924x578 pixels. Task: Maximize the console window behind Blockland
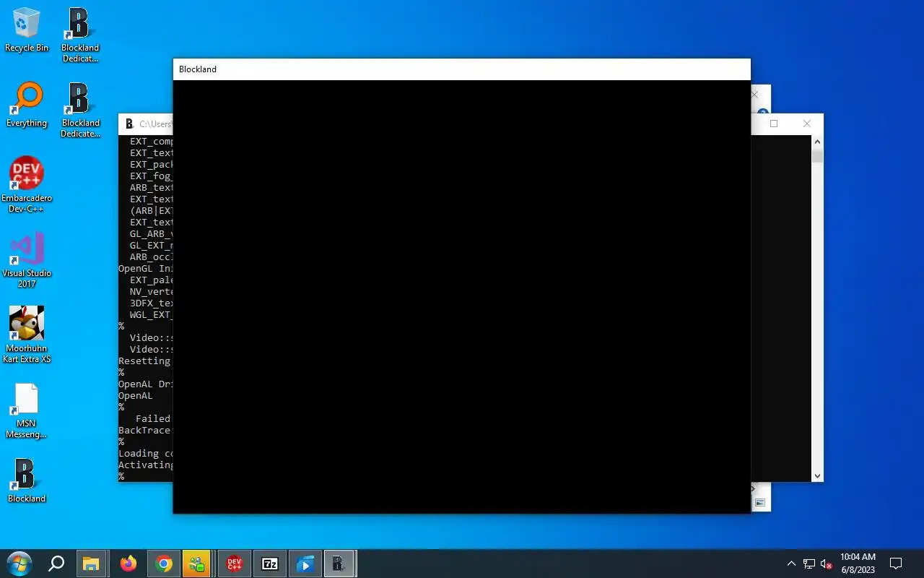774,124
